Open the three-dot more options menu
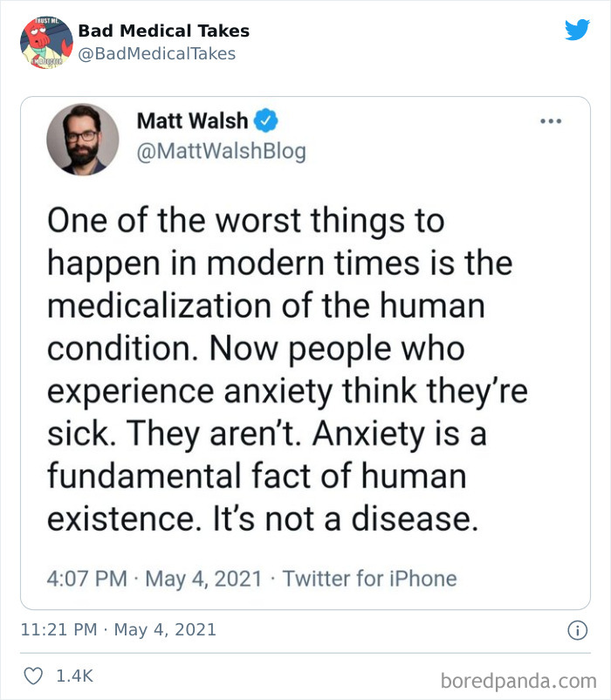This screenshot has height=700, width=611. pos(551,121)
